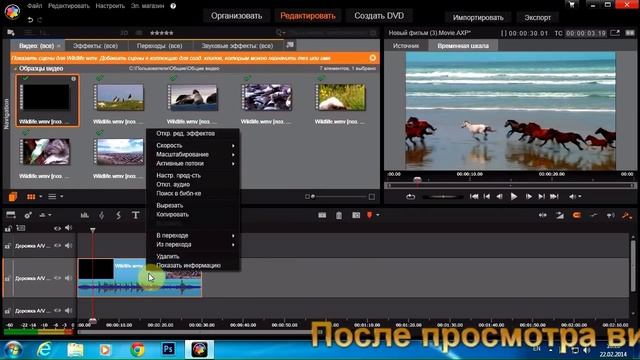640x360 pixels.
Task: Open the help question mark icon
Action: (173, 6)
